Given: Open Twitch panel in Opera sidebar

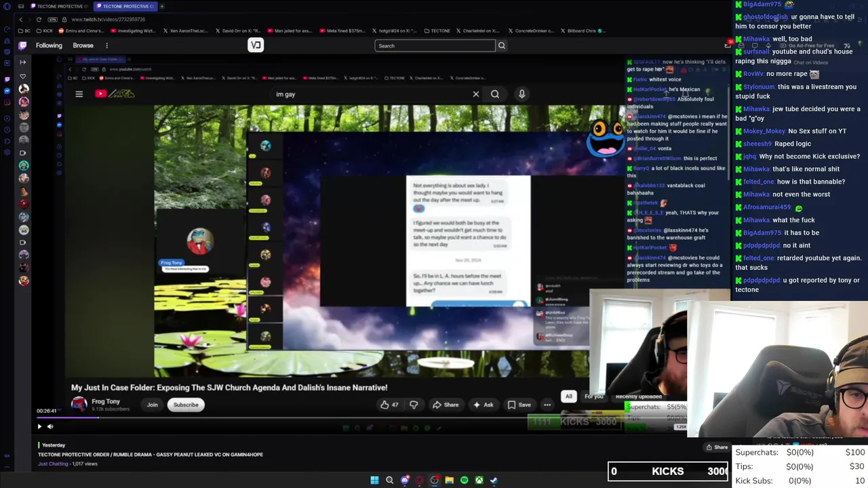Looking at the screenshot, I should [7, 79].
